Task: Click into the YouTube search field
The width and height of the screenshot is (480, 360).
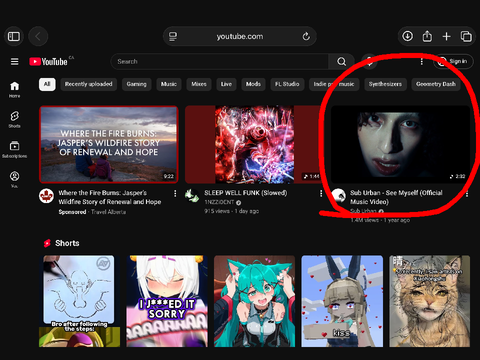Action: (220, 62)
